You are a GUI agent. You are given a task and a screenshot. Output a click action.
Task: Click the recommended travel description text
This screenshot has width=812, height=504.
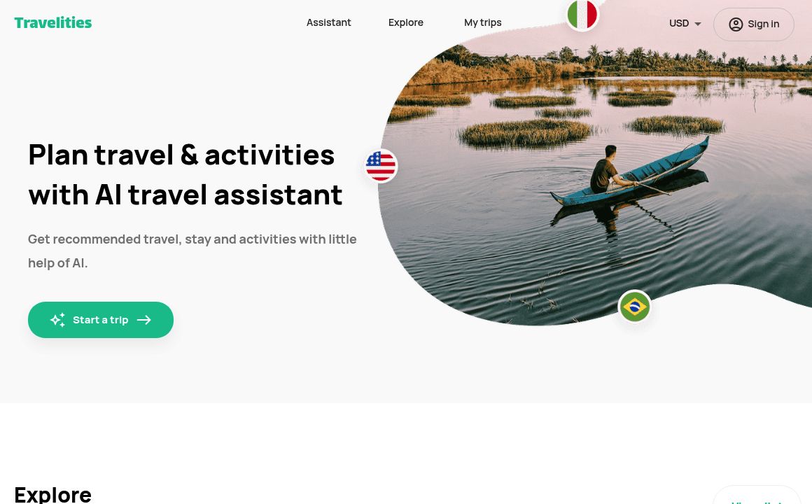(192, 251)
